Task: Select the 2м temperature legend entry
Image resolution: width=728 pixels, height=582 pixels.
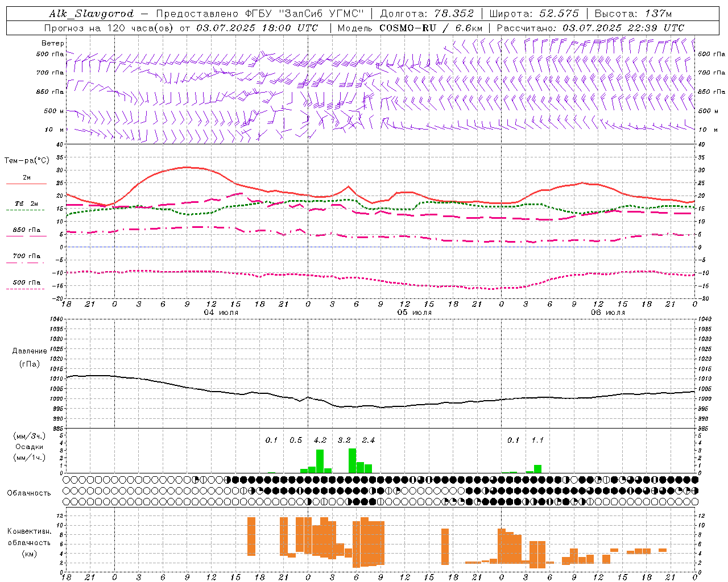Action: click(27, 178)
